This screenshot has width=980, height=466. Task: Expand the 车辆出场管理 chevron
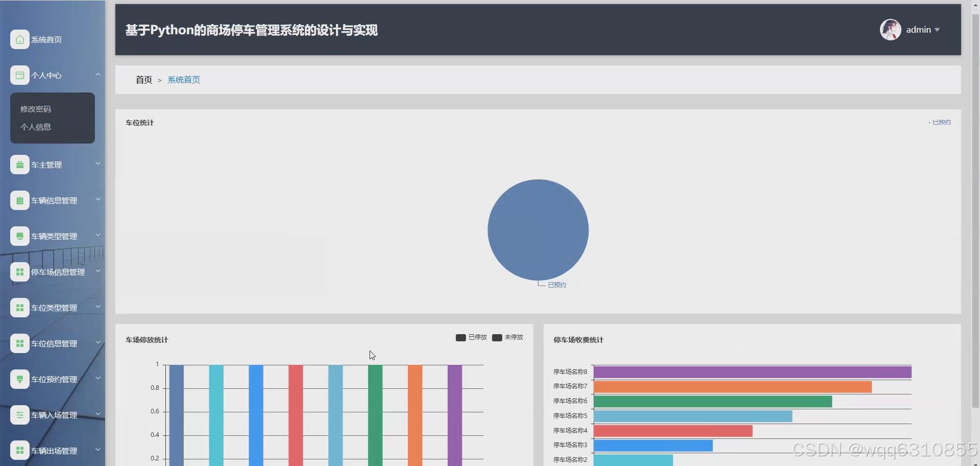[98, 450]
